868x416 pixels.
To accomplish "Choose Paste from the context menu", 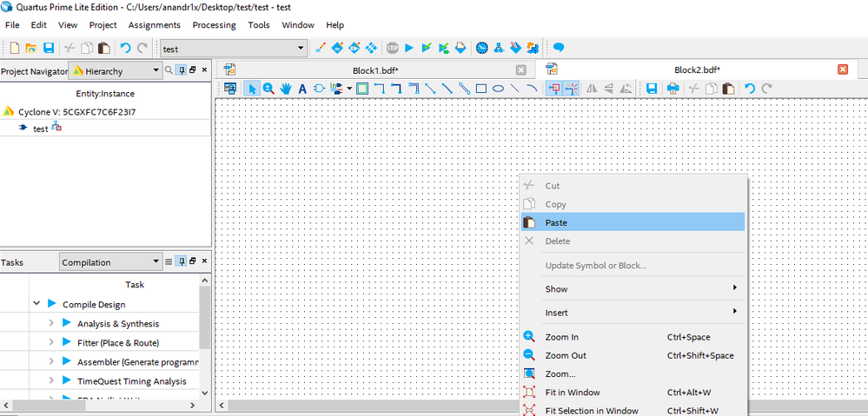I will click(x=556, y=222).
